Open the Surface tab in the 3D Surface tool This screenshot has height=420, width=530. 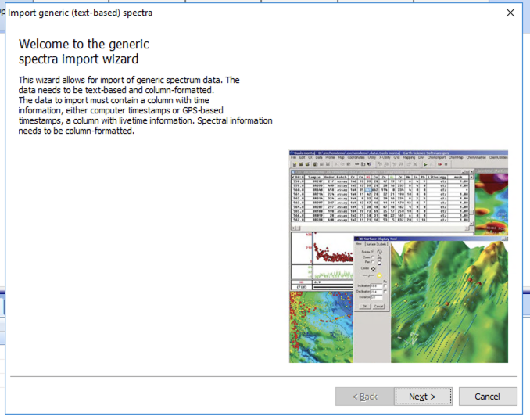click(x=371, y=244)
